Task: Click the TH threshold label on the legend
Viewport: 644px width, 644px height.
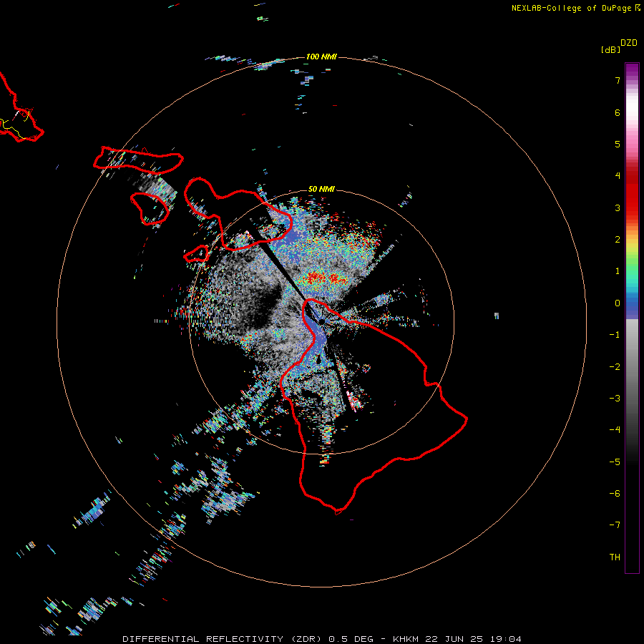Action: (x=615, y=557)
